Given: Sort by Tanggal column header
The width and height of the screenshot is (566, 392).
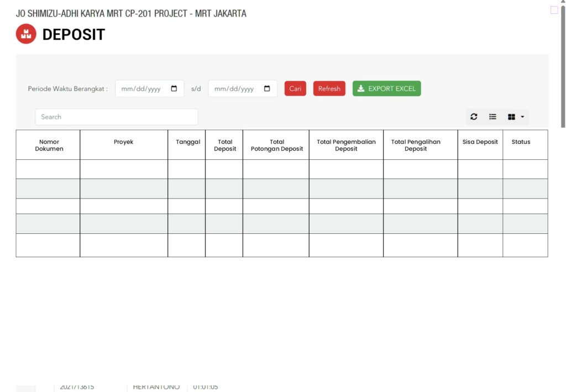Looking at the screenshot, I should click(x=188, y=142).
